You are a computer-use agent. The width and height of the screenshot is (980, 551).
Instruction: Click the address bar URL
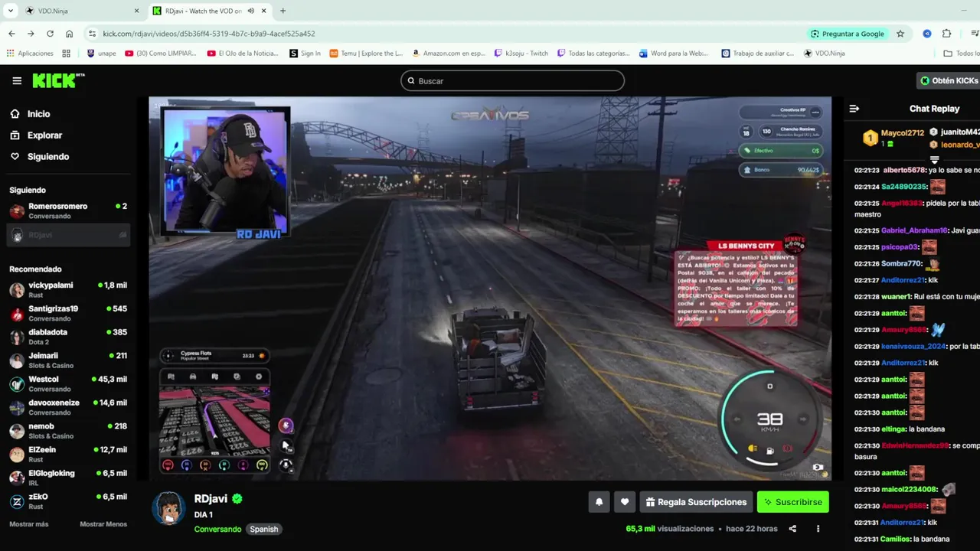point(209,34)
